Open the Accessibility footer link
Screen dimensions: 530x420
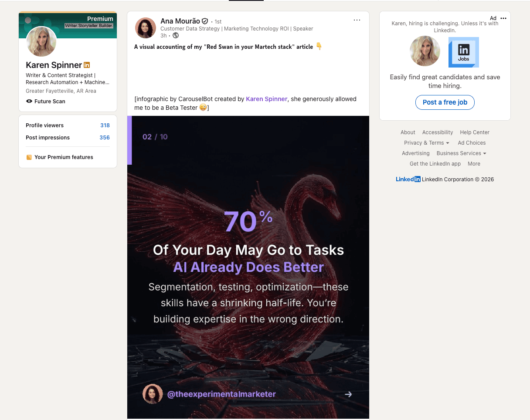coord(437,132)
